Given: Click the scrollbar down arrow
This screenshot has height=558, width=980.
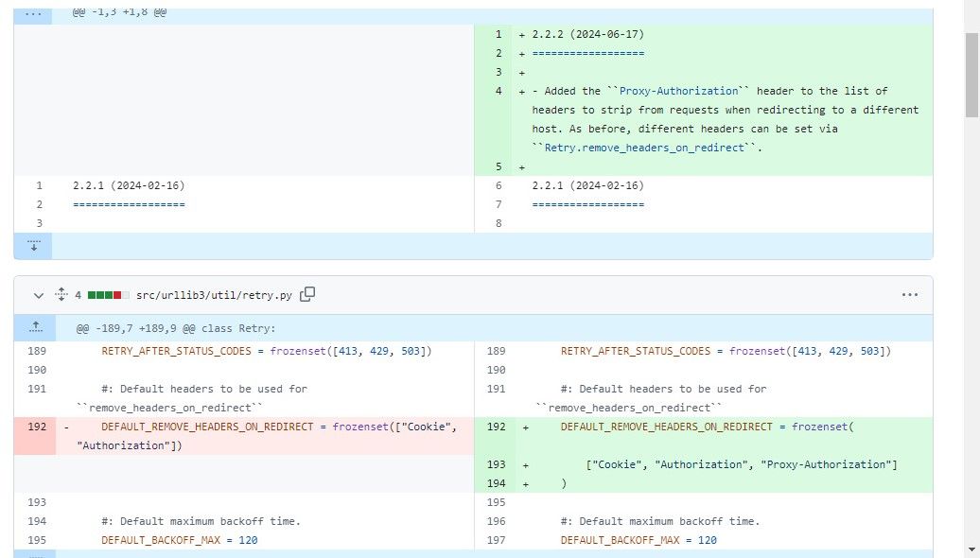Looking at the screenshot, I should click(x=971, y=550).
